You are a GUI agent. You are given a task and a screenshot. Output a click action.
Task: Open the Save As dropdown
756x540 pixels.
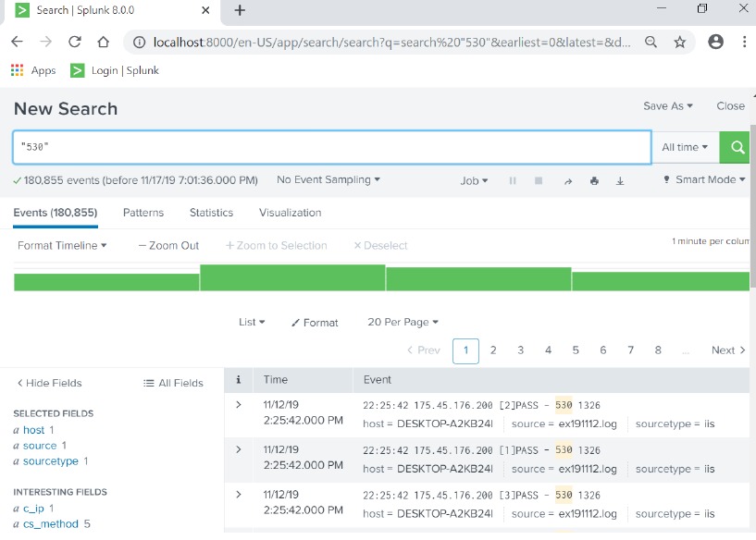(x=668, y=106)
